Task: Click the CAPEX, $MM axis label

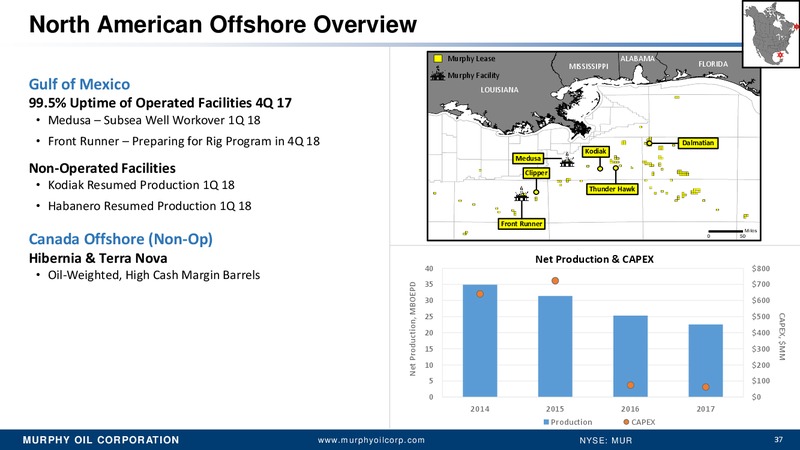Action: tap(782, 337)
